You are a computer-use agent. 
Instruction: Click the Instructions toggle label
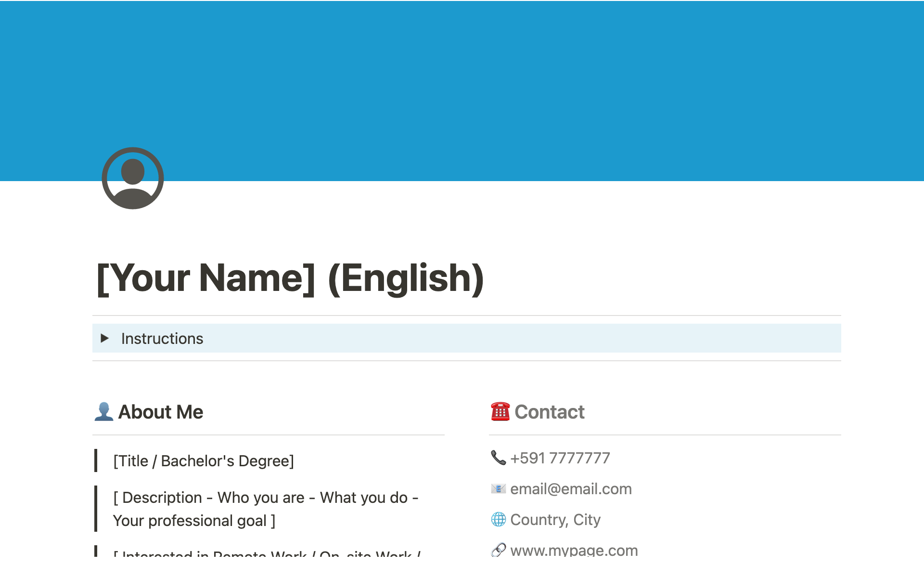click(x=162, y=339)
